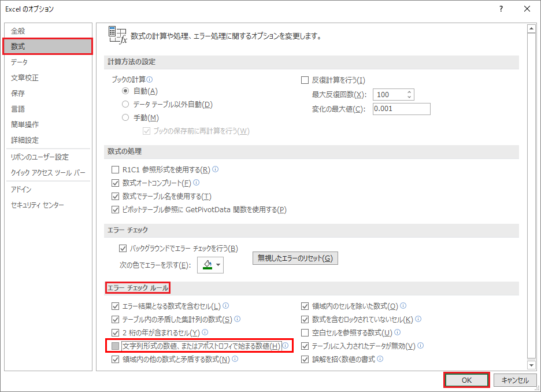Click info icon next to ブックの計算
This screenshot has width=541, height=392.
click(149, 80)
